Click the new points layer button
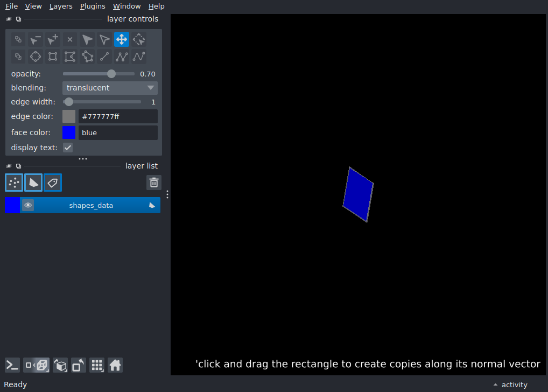The width and height of the screenshot is (548, 392). click(x=14, y=183)
